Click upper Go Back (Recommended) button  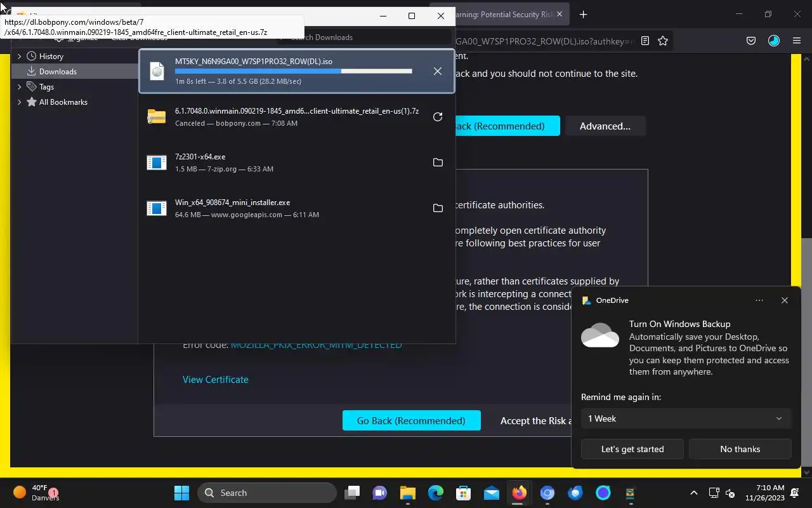507,126
